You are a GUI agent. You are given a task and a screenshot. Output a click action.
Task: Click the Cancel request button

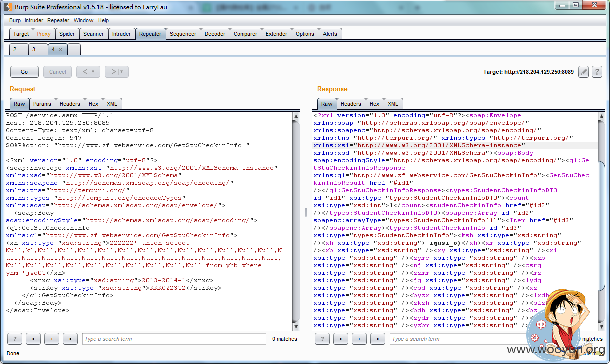point(58,72)
